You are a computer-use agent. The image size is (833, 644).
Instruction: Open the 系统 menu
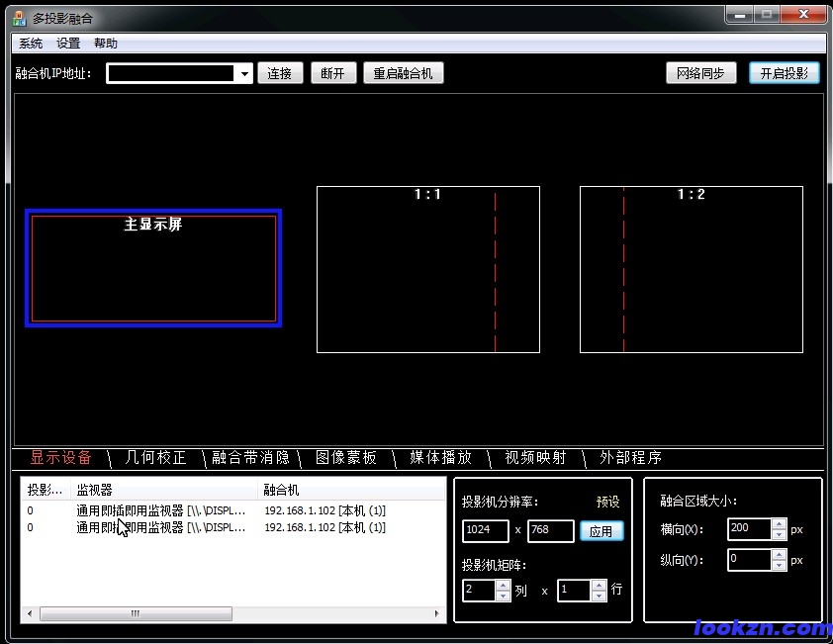point(31,44)
